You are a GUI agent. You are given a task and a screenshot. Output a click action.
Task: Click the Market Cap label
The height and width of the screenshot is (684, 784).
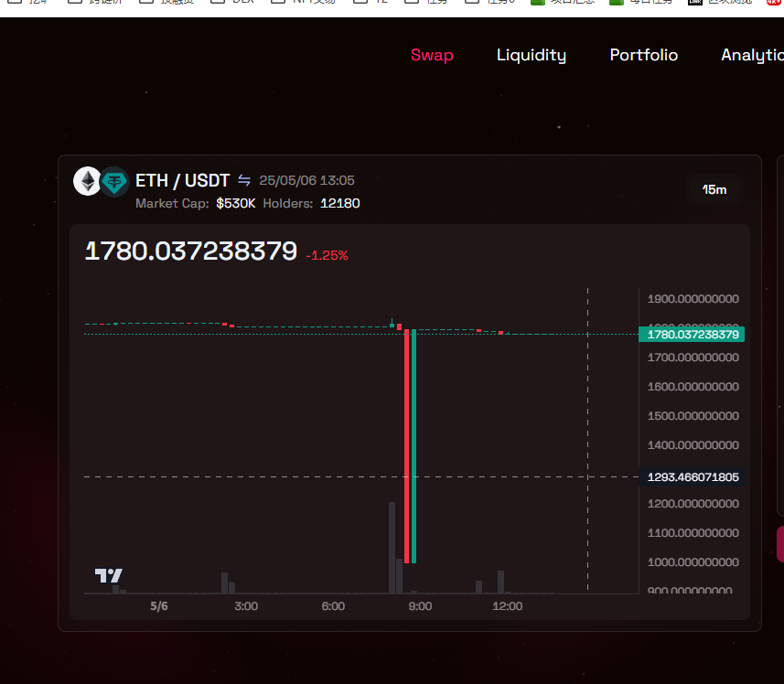[x=172, y=203]
